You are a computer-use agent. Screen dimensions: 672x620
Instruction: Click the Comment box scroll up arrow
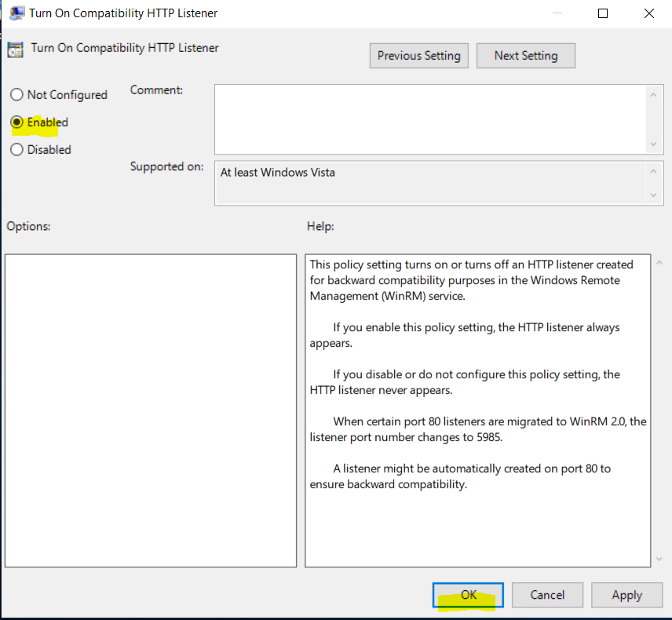click(x=653, y=95)
